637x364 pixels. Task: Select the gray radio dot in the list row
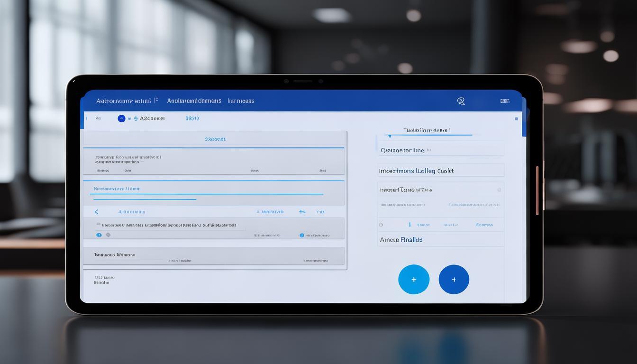coord(108,235)
